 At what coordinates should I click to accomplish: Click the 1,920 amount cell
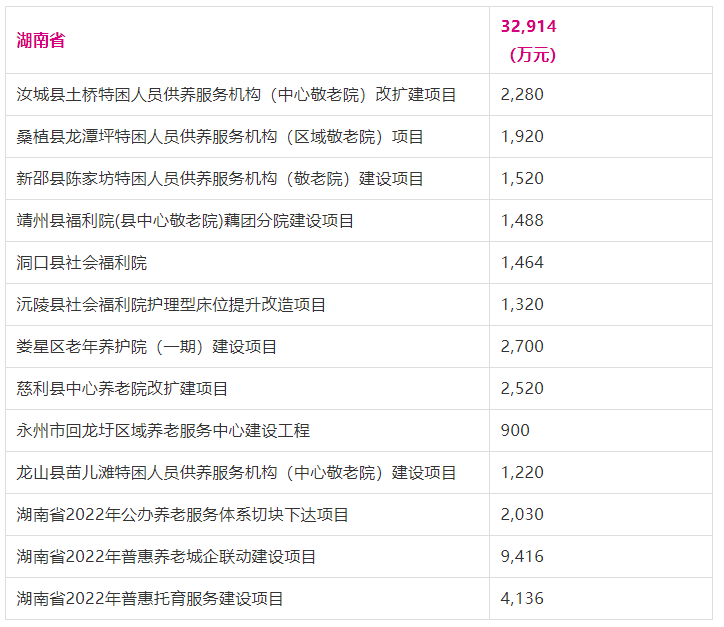tap(522, 137)
